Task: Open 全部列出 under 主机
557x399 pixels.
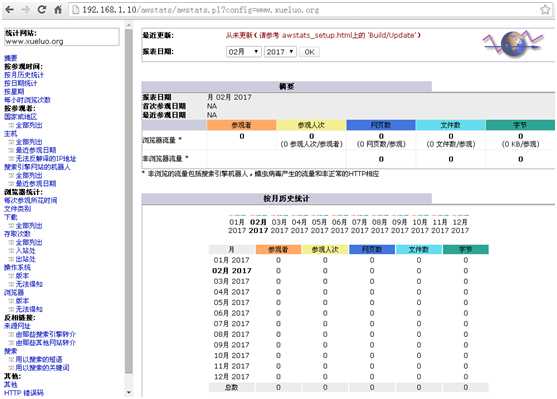Action: [29, 142]
